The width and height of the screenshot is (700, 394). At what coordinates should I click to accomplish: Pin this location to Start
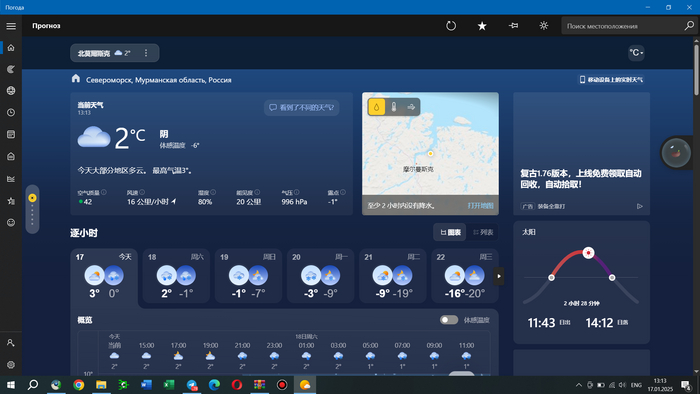513,26
